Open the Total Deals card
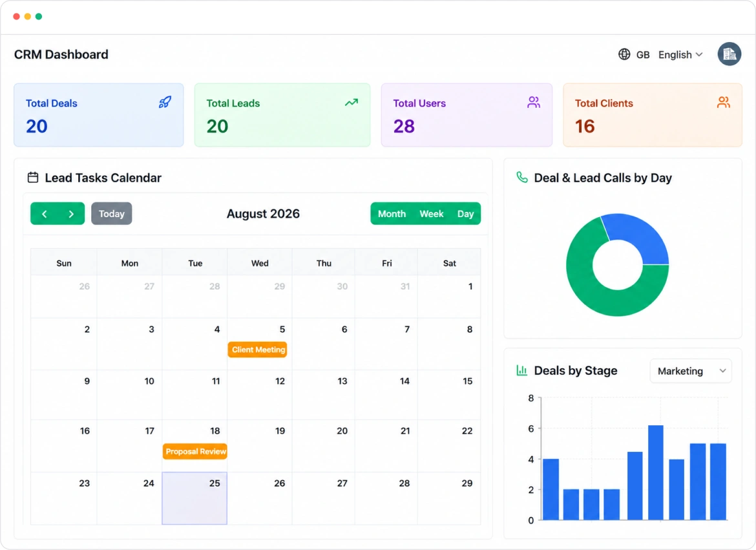This screenshot has height=550, width=756. pos(99,115)
